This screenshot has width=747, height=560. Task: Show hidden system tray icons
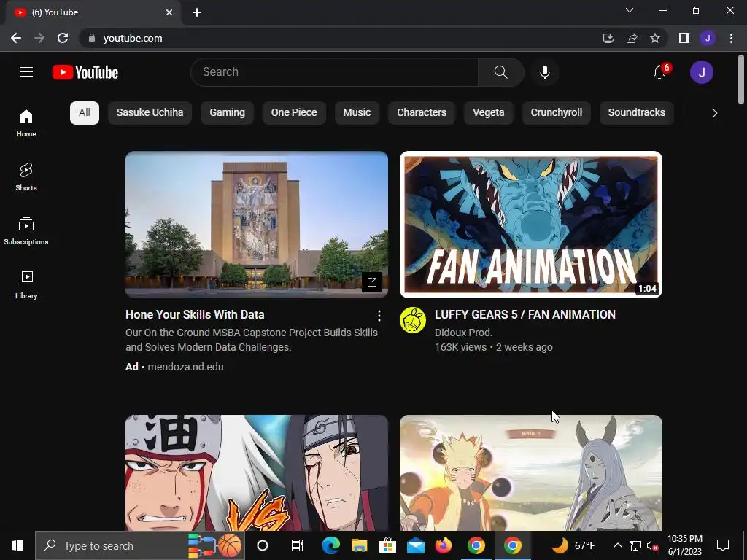[617, 545]
